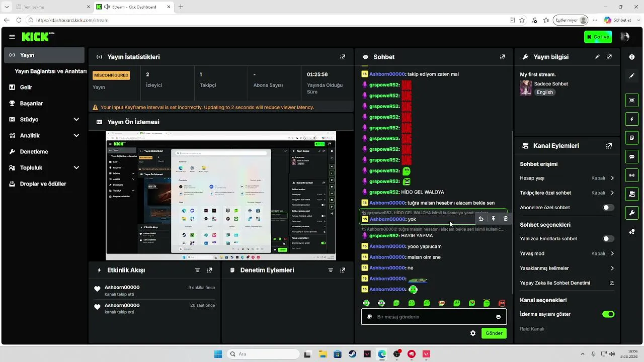Toggle the stream stats broadcast icon in sidebar
This screenshot has width=644, height=362.
coord(632,175)
